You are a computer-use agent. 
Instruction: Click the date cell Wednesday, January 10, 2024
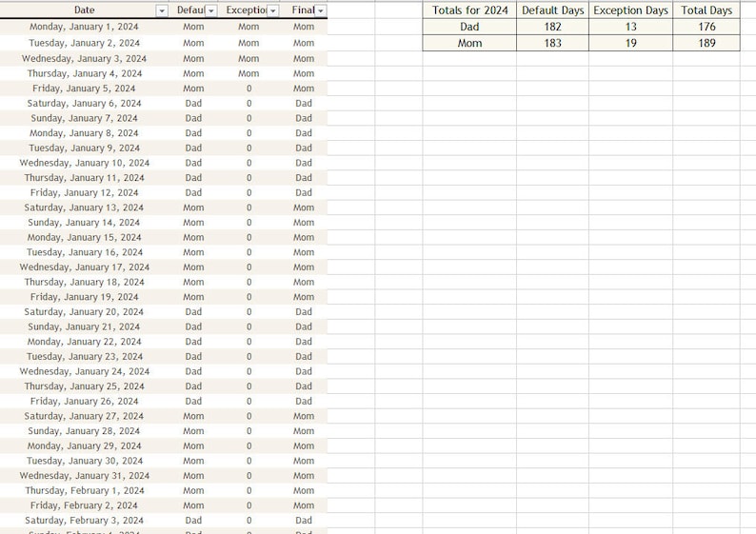85,163
